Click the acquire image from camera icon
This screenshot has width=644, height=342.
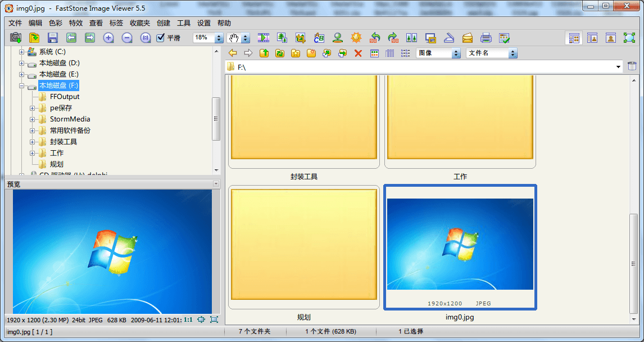click(x=16, y=38)
